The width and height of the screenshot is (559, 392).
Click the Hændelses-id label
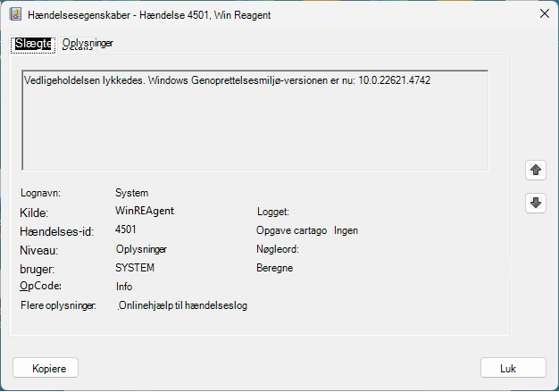(56, 231)
